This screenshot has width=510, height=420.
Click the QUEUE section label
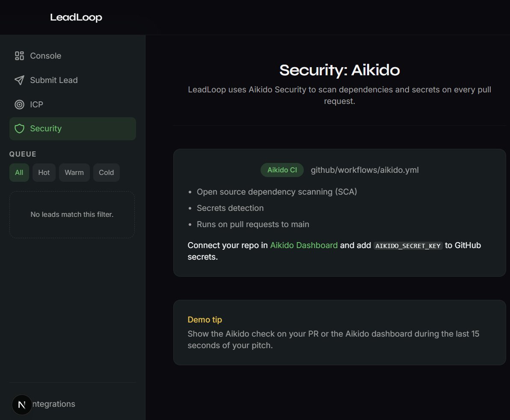coord(23,154)
